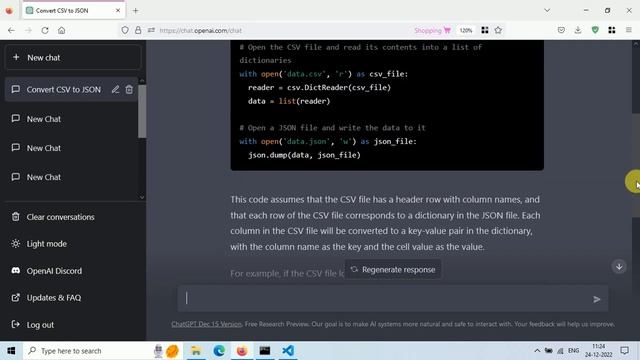This screenshot has width=640, height=360.
Task: Open the Convert CSV to JSON conversation
Action: [63, 90]
